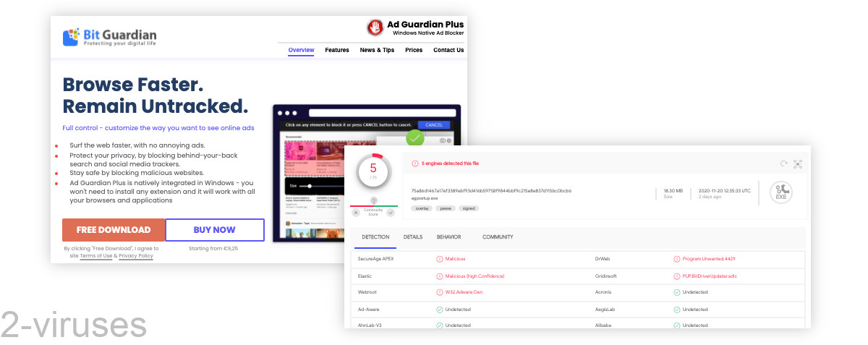Screen dimensions: 868x345
Task: Click the Ad Guardian Plus hand icon
Action: click(x=375, y=28)
